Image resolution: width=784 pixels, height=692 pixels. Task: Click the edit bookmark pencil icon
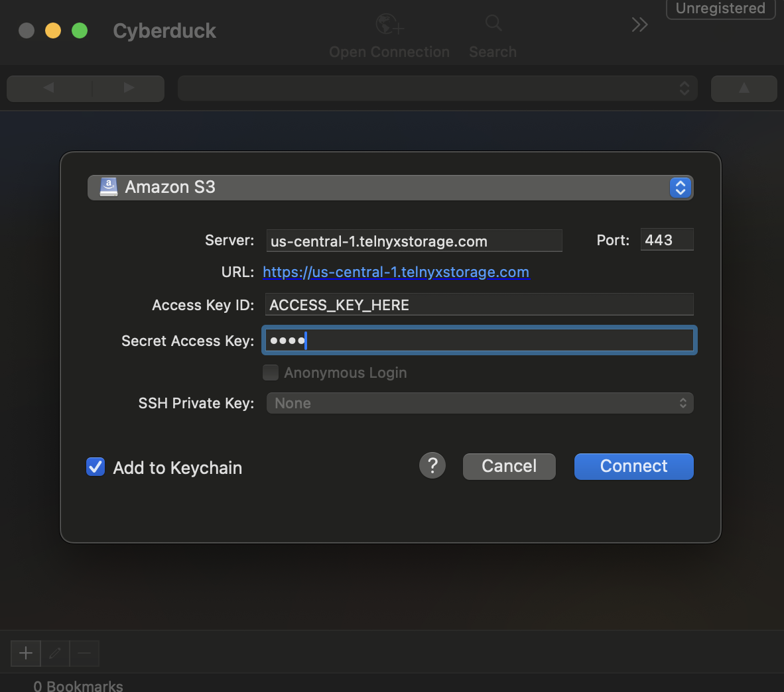55,653
